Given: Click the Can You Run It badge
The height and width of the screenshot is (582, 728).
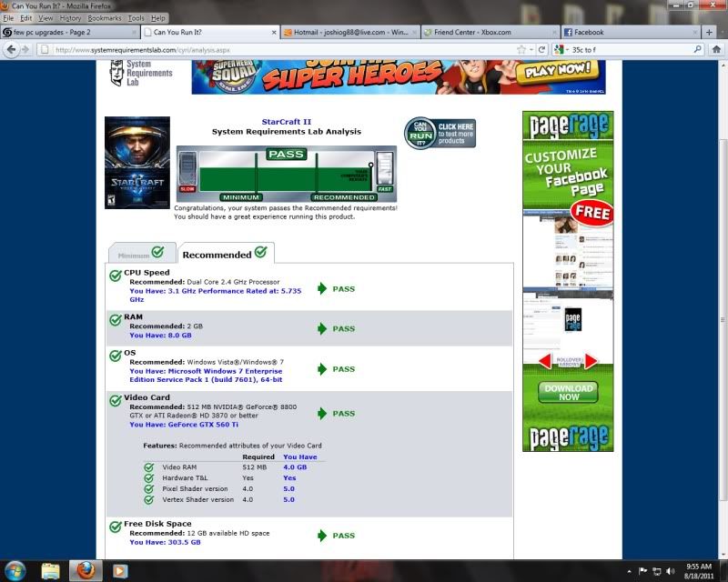Looking at the screenshot, I should point(440,133).
